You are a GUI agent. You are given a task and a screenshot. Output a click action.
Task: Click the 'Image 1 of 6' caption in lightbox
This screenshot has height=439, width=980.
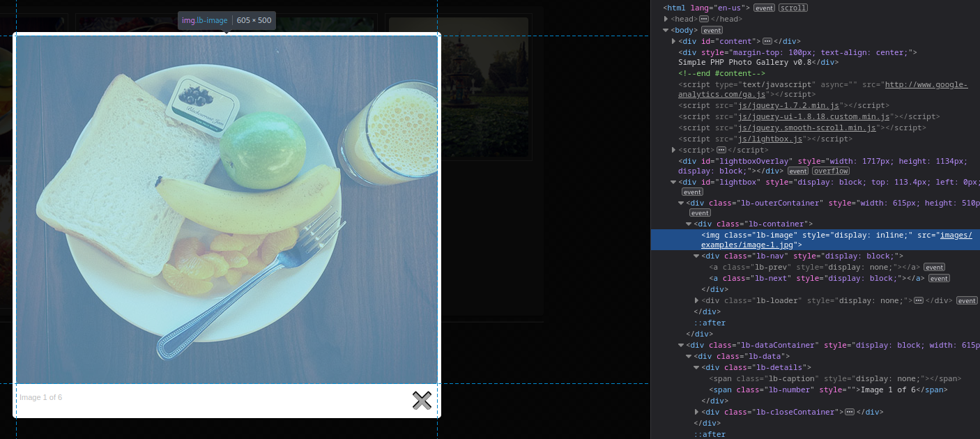(x=40, y=397)
